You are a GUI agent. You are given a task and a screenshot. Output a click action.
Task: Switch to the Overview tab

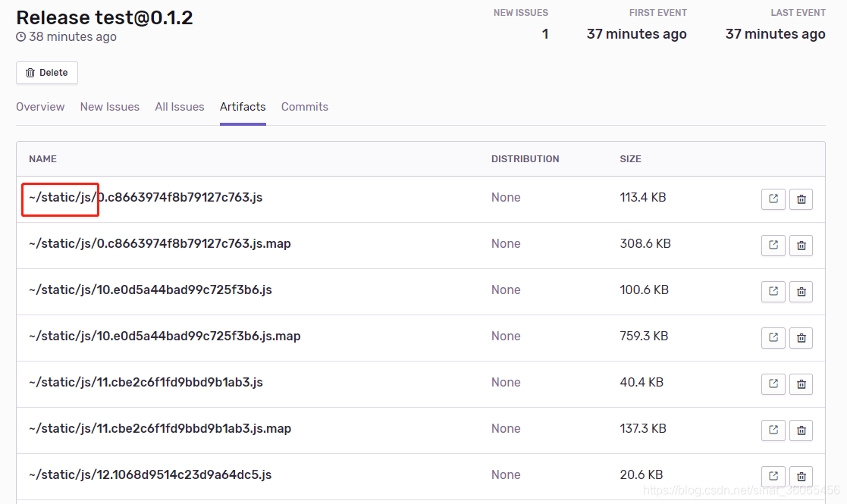point(40,107)
